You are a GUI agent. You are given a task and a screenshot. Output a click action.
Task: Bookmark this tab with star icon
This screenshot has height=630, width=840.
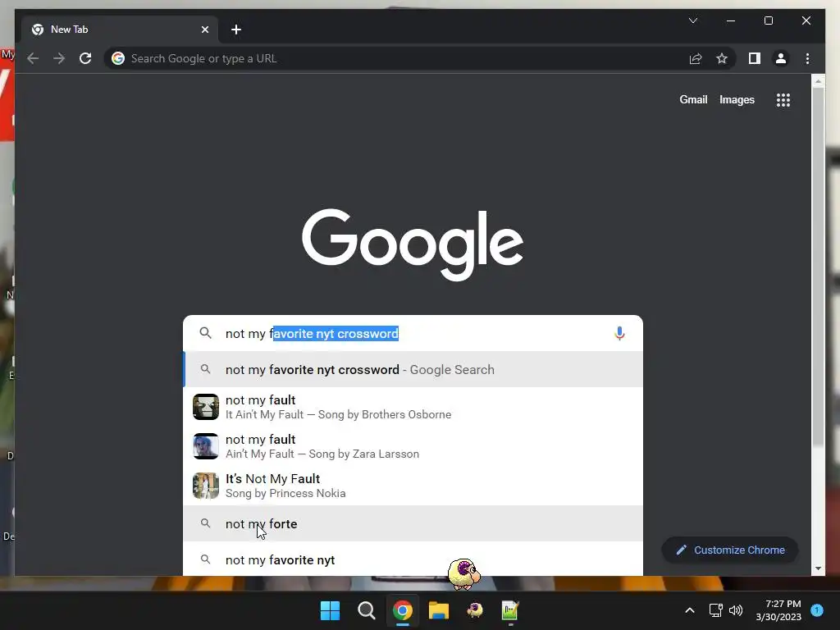coord(722,58)
